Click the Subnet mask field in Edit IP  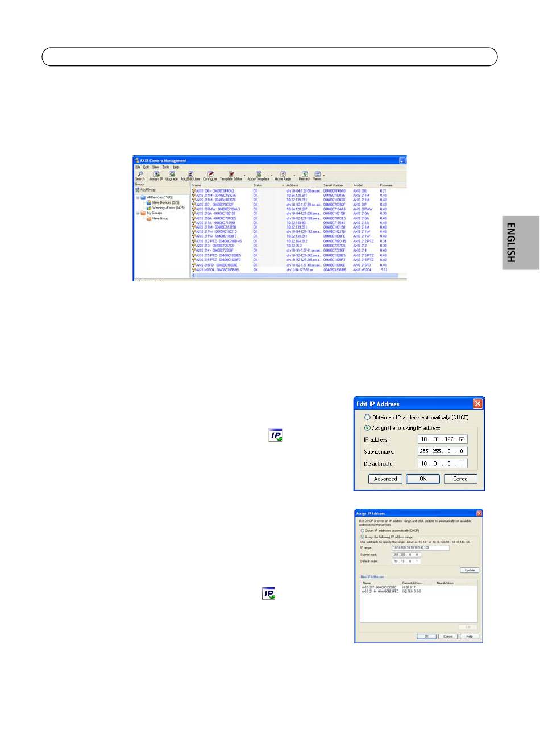click(x=443, y=451)
